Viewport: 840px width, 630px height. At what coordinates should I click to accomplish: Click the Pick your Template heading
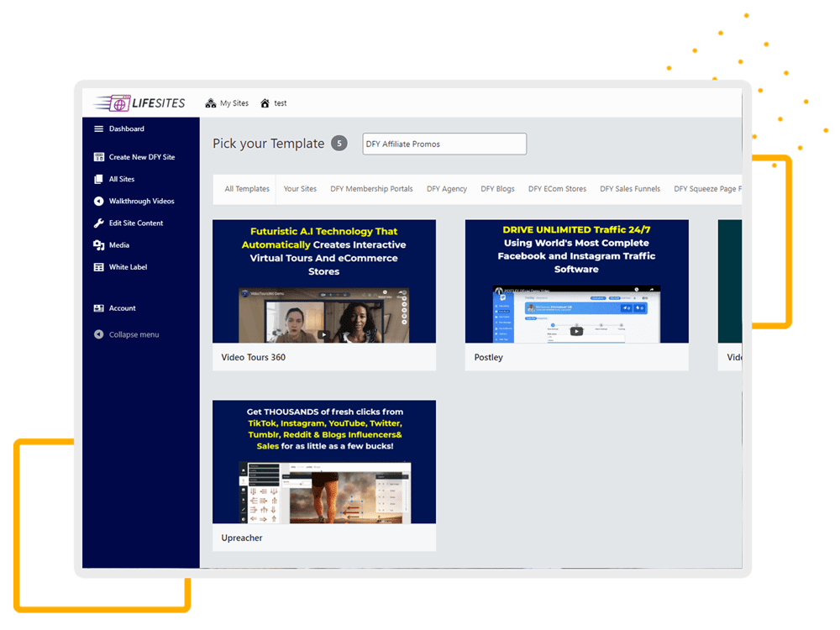[x=269, y=144]
